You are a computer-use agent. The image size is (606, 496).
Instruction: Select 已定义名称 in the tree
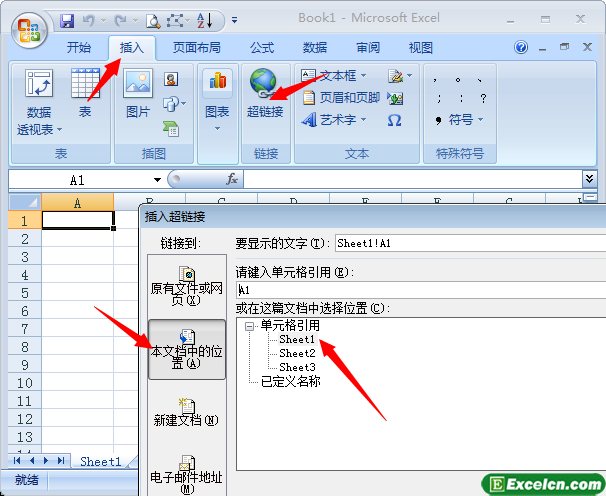click(291, 382)
